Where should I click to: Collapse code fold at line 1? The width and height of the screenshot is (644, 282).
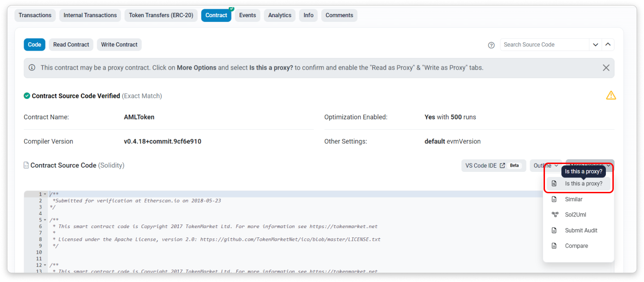click(x=45, y=194)
